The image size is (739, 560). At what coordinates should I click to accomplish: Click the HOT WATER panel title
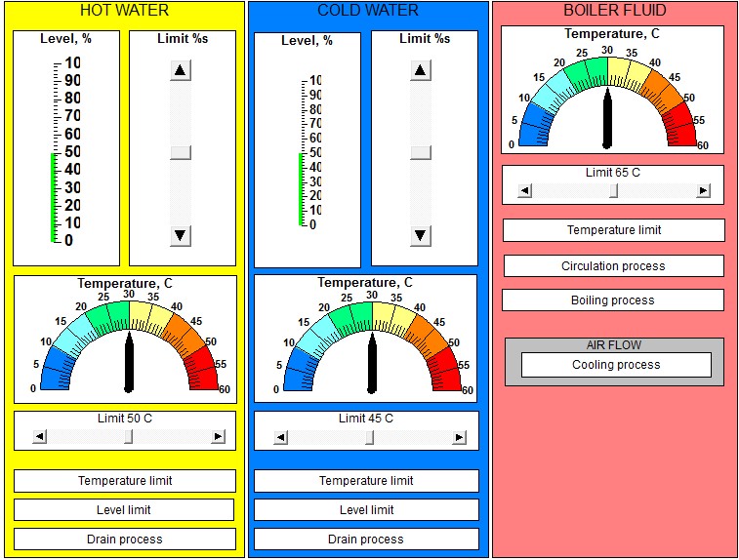tap(124, 10)
